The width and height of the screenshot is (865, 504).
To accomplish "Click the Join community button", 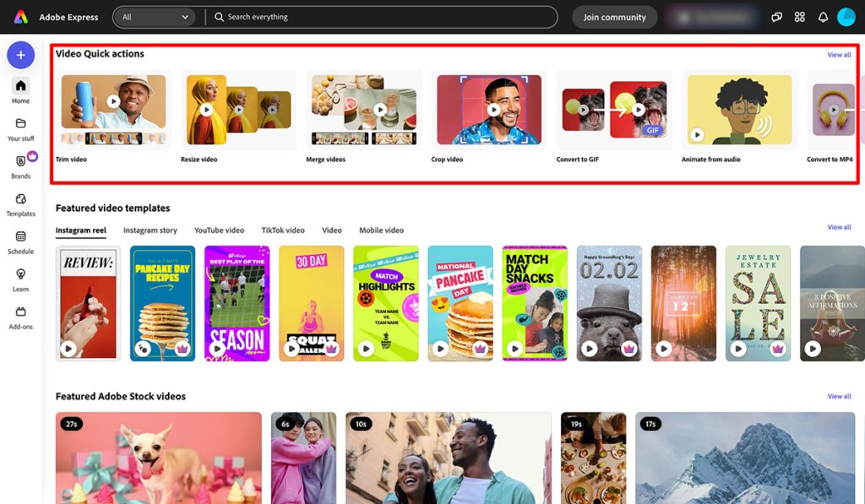I will point(614,16).
